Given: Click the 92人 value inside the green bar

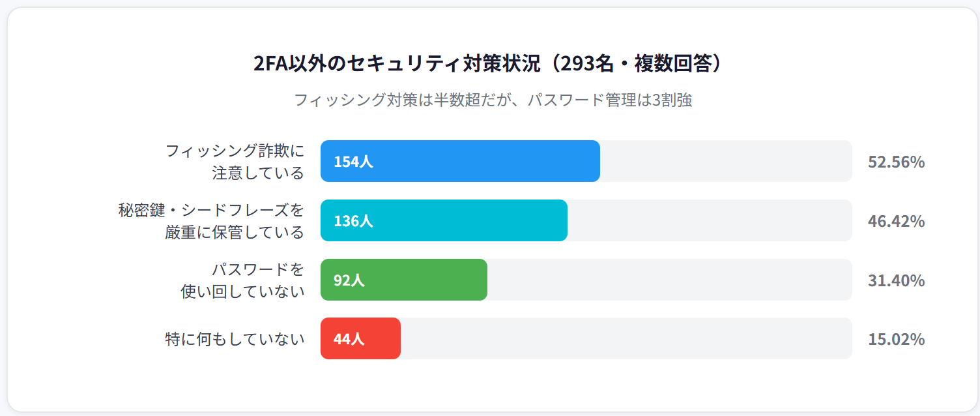Looking at the screenshot, I should [x=349, y=280].
